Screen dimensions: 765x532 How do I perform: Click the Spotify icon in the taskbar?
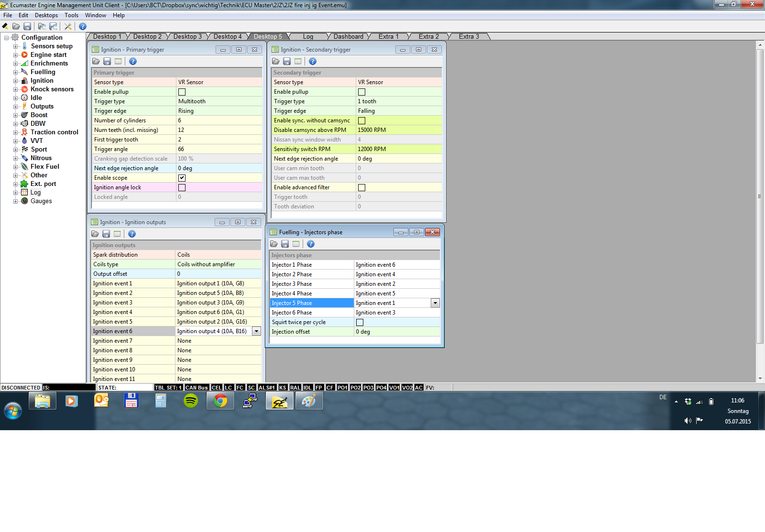tap(191, 401)
